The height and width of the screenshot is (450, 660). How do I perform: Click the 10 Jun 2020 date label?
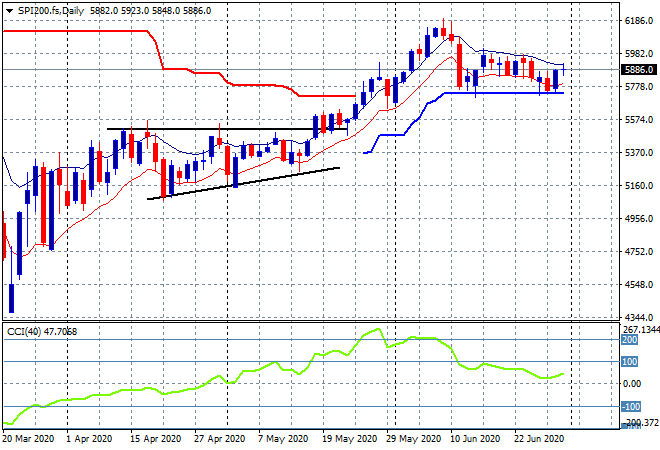[475, 439]
